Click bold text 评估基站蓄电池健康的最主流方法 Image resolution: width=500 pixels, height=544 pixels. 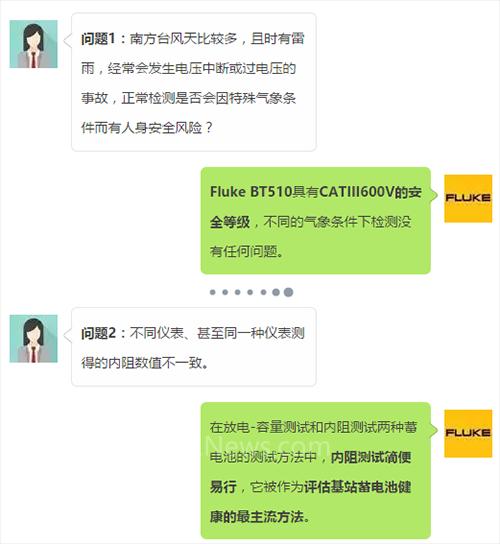tap(311, 502)
